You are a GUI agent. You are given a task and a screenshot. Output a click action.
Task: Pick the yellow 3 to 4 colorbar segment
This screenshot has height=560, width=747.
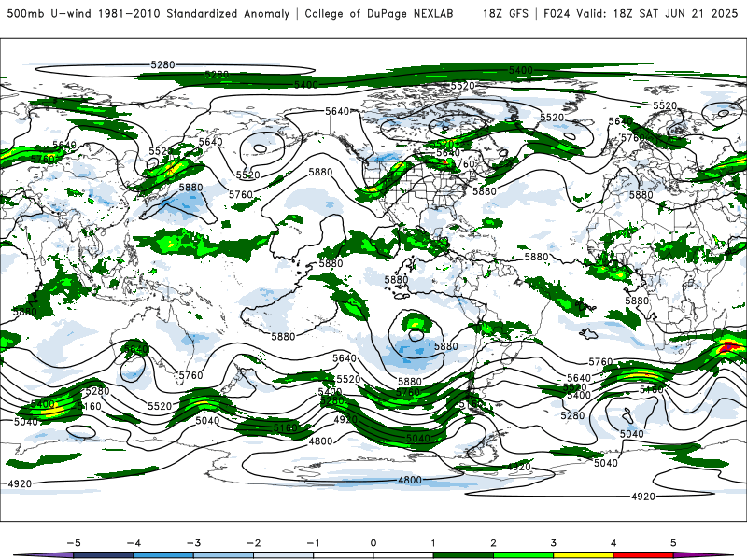pos(583,555)
